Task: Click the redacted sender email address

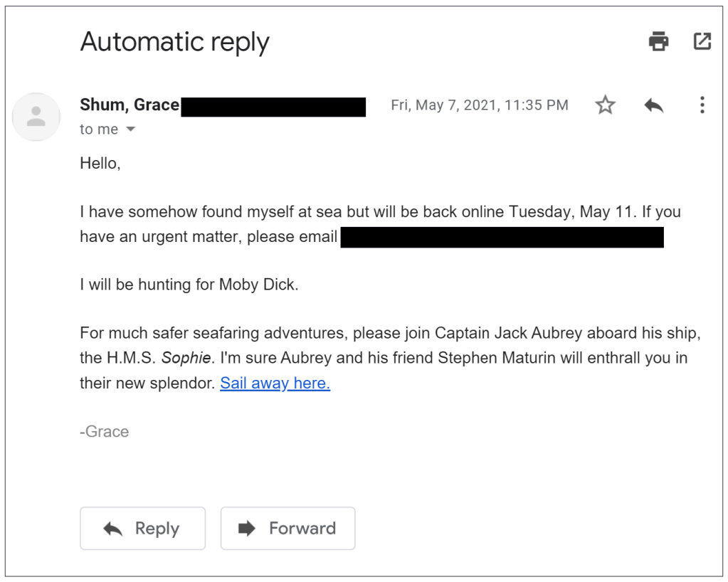Action: (273, 107)
